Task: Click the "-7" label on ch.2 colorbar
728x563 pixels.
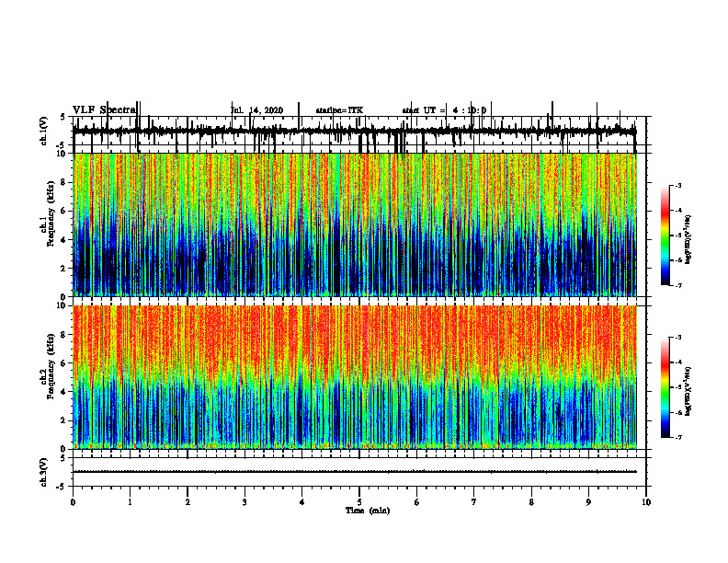Action: pos(678,437)
